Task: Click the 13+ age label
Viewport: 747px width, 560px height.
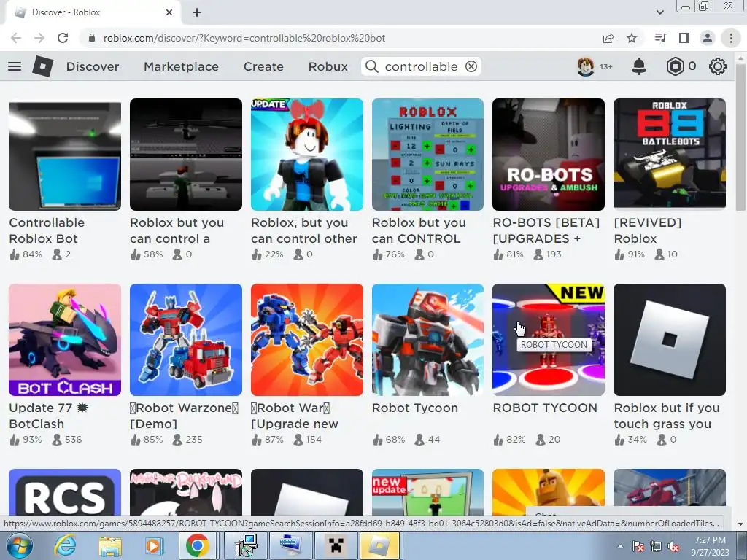Action: coord(606,66)
